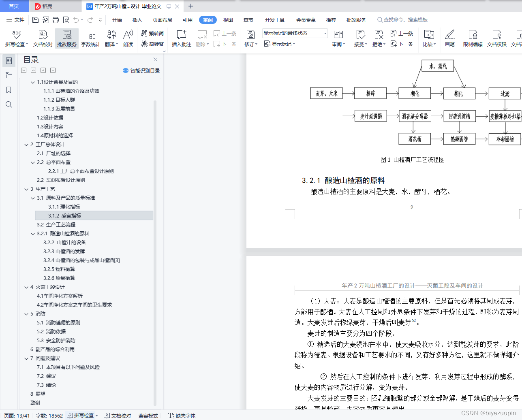Open the outline pane sidebar icon
This screenshot has width=522, height=420.
[x=9, y=61]
